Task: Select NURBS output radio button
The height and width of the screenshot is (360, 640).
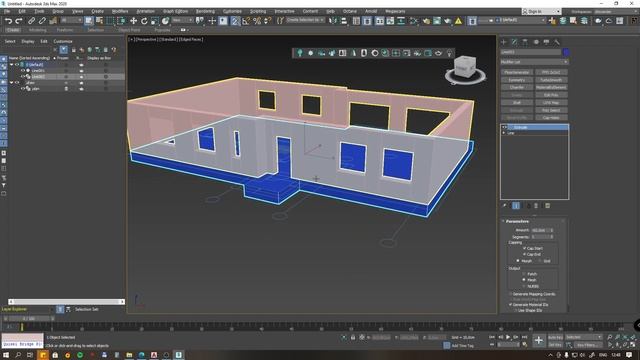Action: tap(524, 286)
